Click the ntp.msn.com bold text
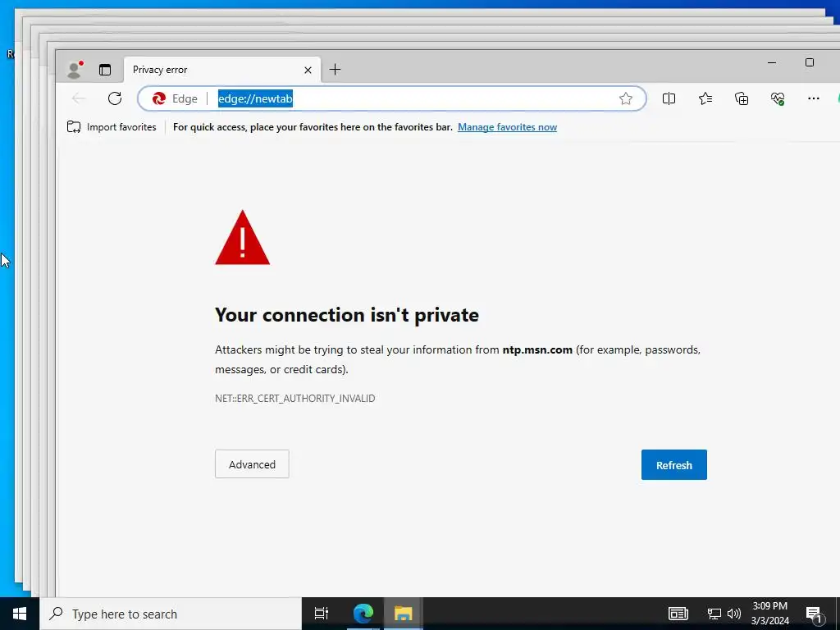Screen dimensions: 840x630 point(537,349)
